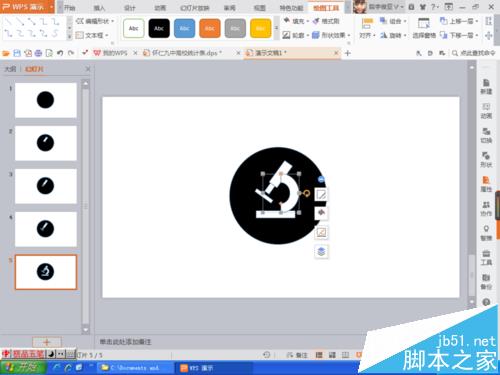Apply the black Abc shape style

159,28
